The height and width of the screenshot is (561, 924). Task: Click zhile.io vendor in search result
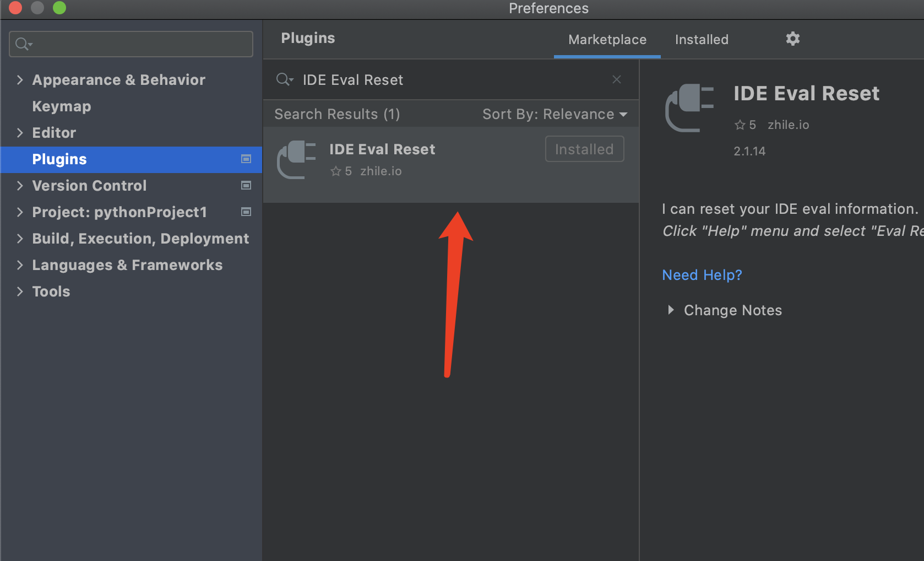(x=381, y=171)
